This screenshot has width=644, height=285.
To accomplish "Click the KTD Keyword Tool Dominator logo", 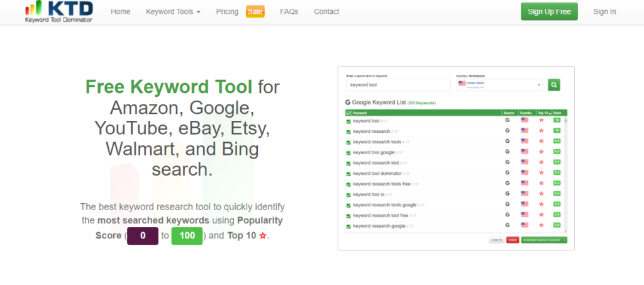I will coord(58,11).
